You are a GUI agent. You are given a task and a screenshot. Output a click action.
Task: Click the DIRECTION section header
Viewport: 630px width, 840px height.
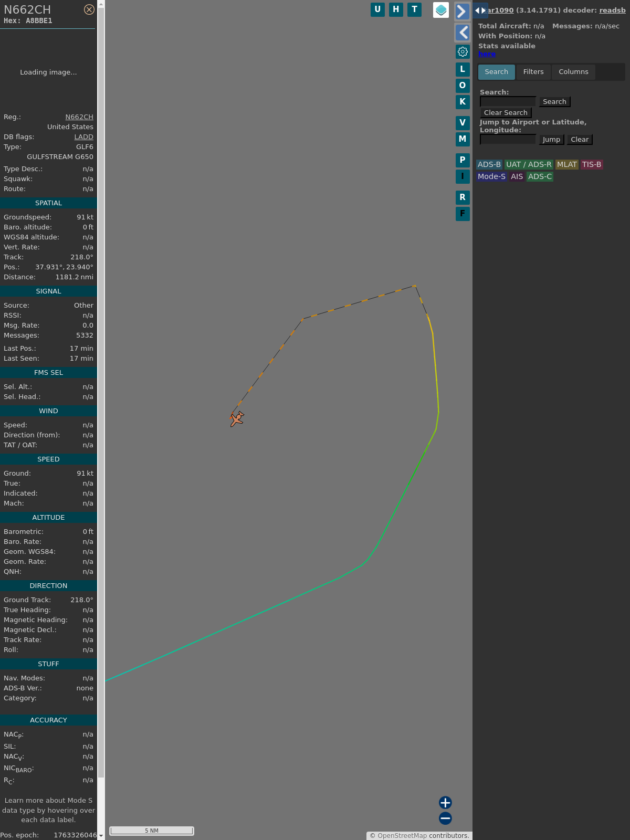pyautogui.click(x=48, y=586)
